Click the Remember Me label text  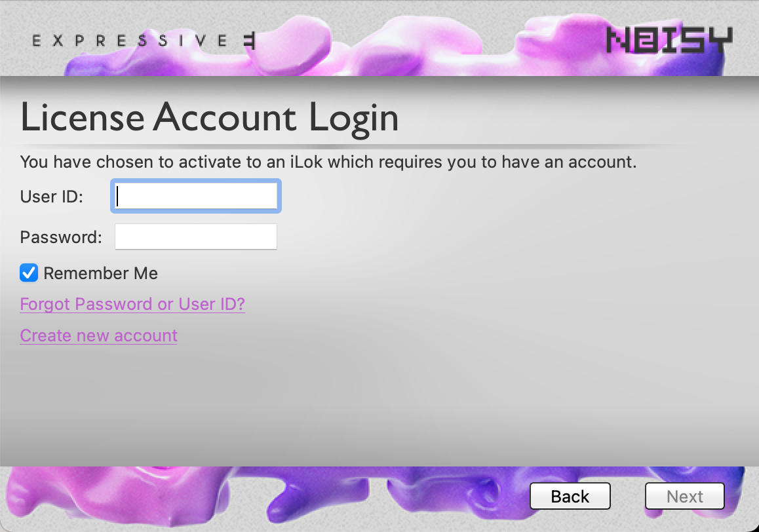(101, 273)
